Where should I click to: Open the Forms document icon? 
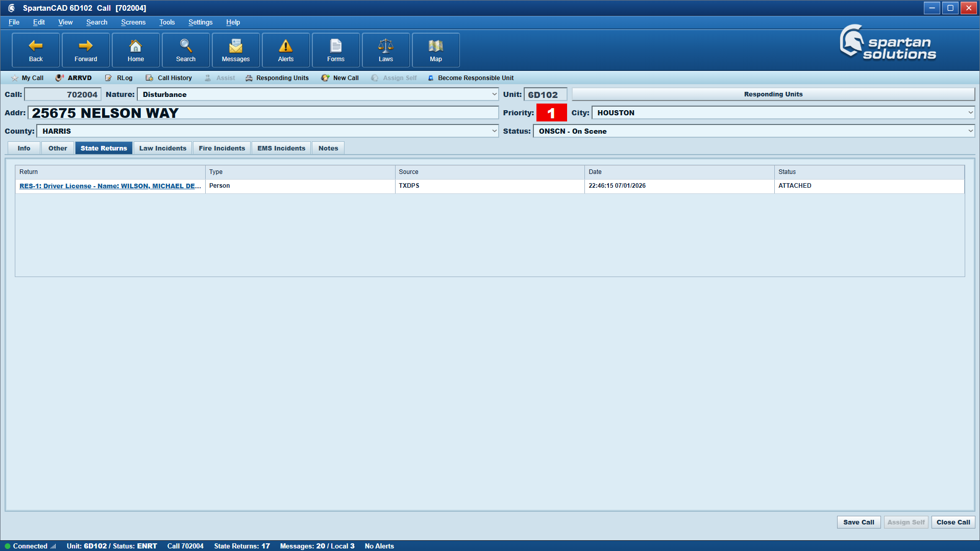[336, 50]
